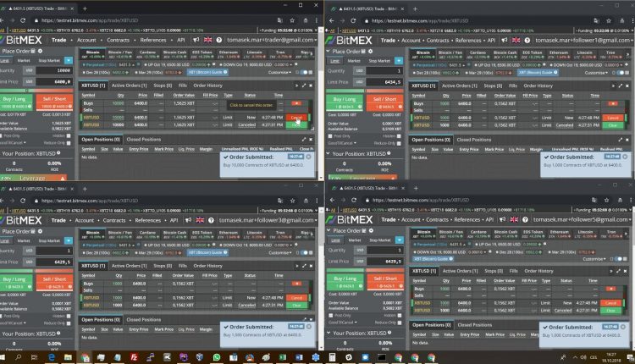
Task: Open XBT (Bitcoin) Guide in follower5 window
Action: click(433, 259)
